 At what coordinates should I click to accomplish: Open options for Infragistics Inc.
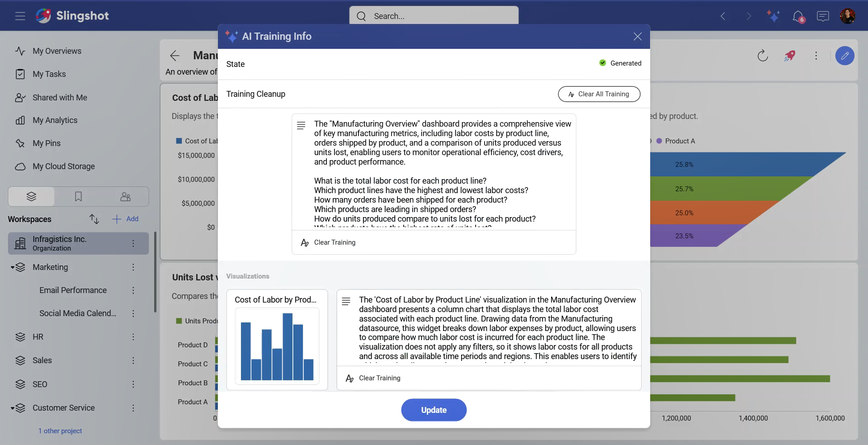pyautogui.click(x=133, y=244)
